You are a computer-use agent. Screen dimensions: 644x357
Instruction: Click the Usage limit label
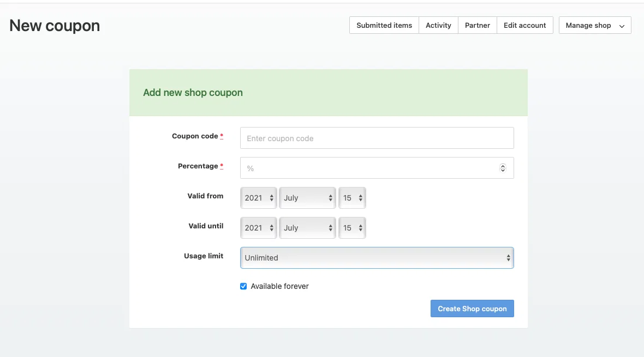tap(204, 256)
